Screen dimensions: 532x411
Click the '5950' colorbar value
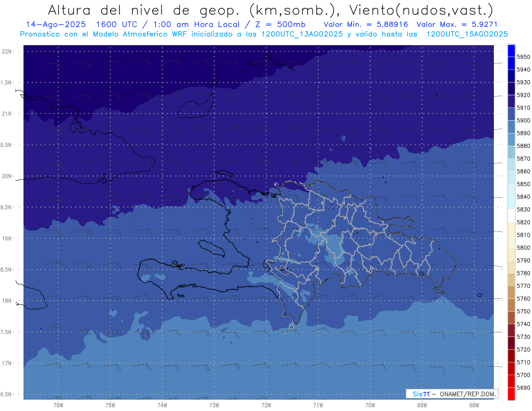click(524, 57)
